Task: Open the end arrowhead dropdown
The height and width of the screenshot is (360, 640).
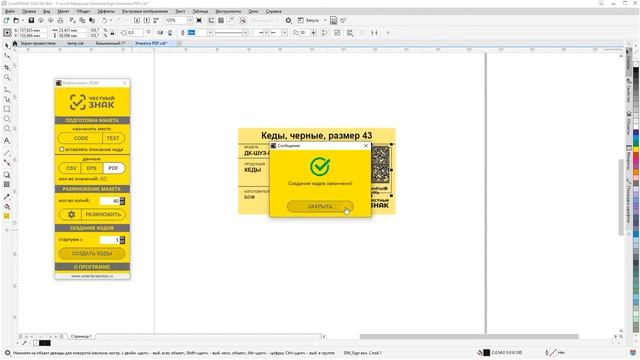Action: coord(284,33)
